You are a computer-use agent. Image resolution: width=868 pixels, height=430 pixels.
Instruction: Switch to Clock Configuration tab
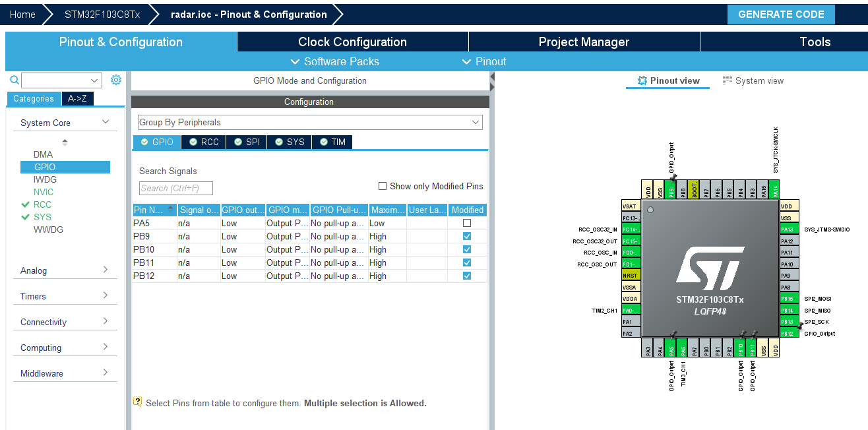(352, 42)
